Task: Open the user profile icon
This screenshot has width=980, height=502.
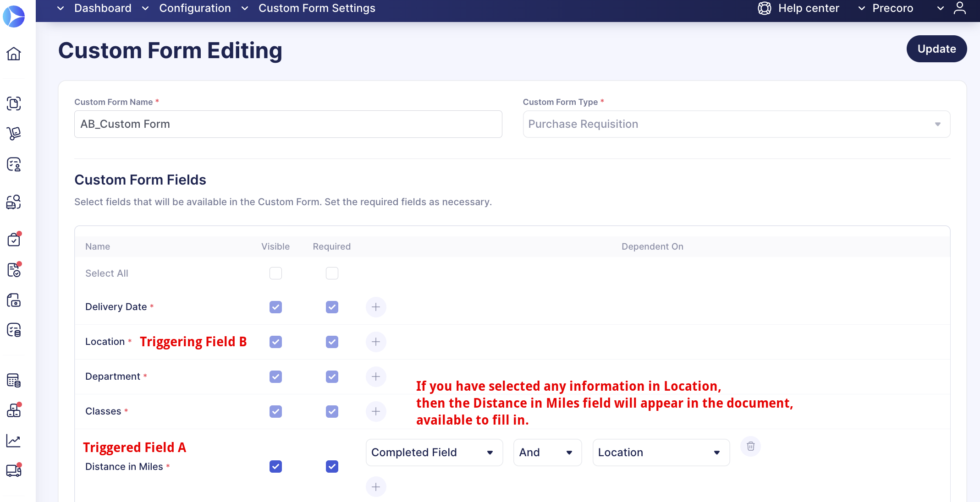Action: [x=960, y=8]
